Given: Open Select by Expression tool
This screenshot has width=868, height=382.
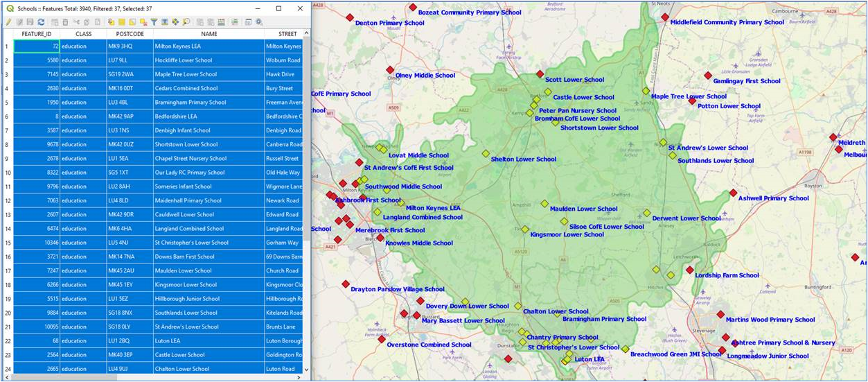Looking at the screenshot, I should click(x=111, y=22).
